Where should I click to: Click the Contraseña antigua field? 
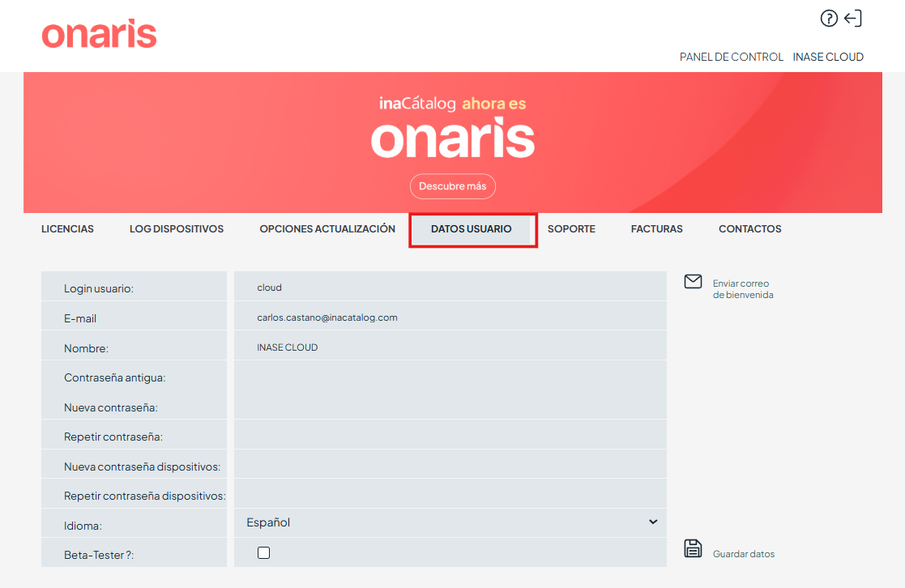pos(450,377)
